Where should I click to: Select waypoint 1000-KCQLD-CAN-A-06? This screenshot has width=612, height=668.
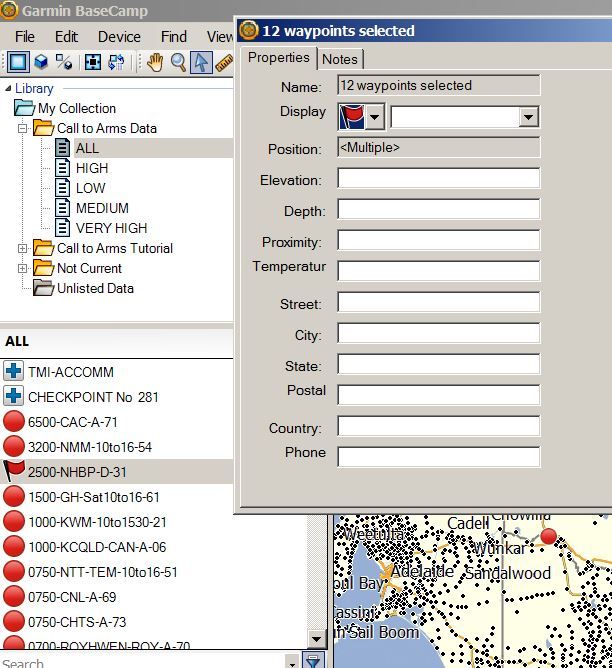tap(97, 547)
